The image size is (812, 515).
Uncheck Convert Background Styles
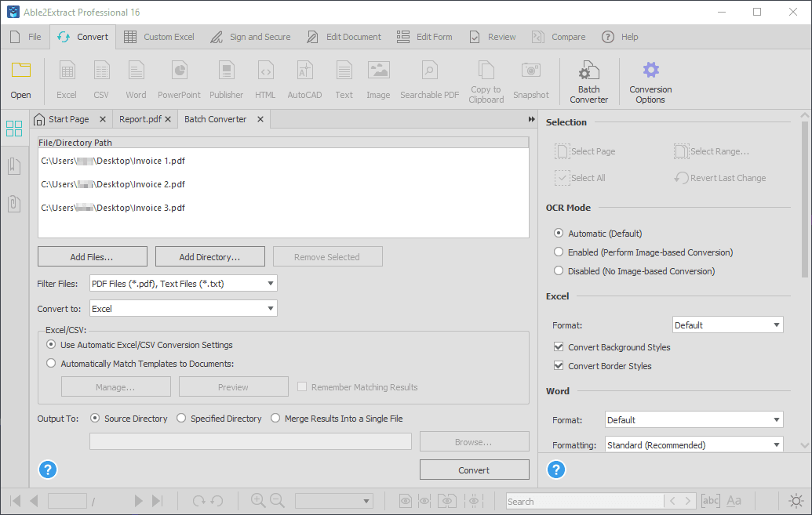point(559,346)
